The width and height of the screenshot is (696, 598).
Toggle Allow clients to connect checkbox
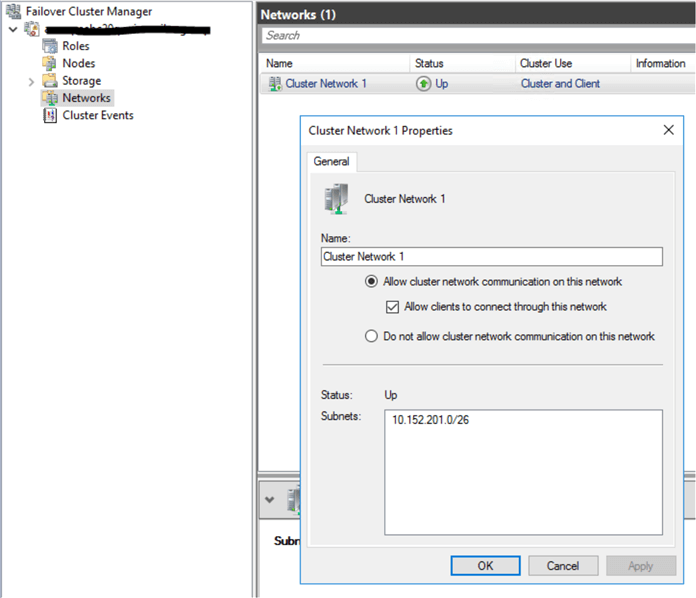pos(392,307)
